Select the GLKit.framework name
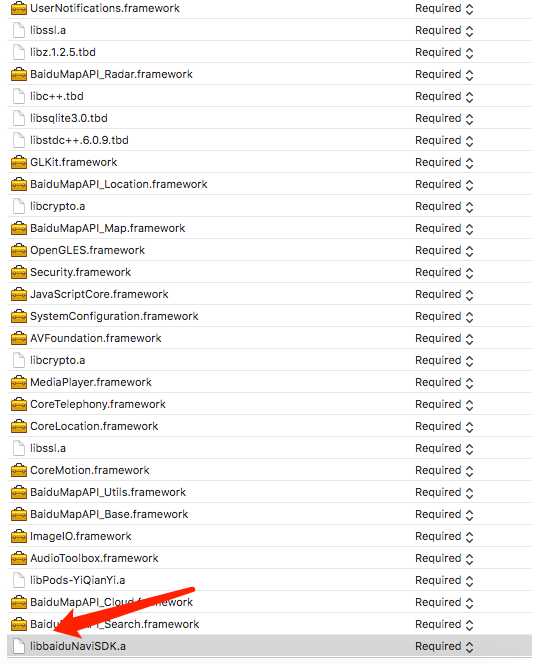547x664 pixels. 74,162
